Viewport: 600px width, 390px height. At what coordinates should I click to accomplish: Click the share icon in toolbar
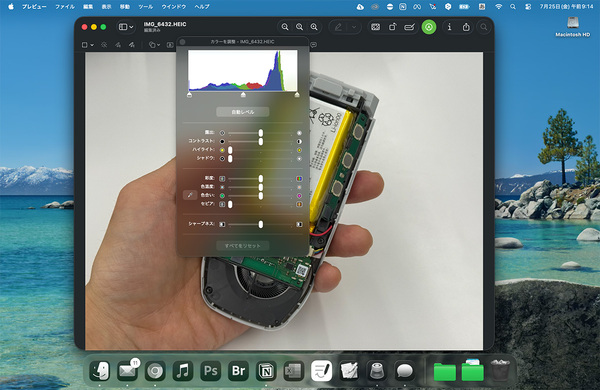tap(466, 27)
